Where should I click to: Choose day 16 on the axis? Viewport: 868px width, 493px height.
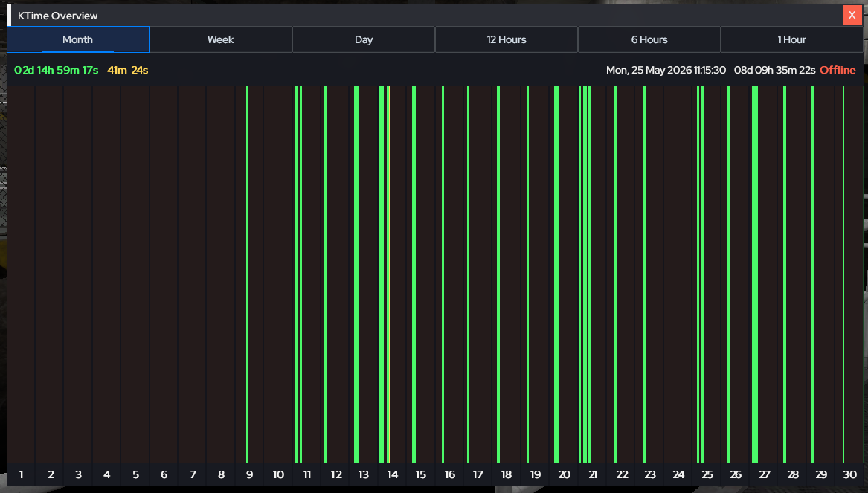click(449, 474)
